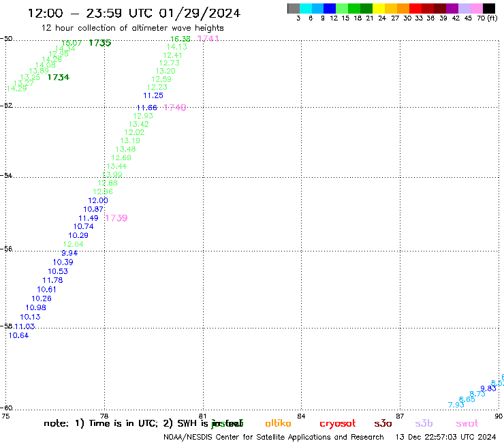Pick the orange swatch in the wave height legend

pos(403,8)
